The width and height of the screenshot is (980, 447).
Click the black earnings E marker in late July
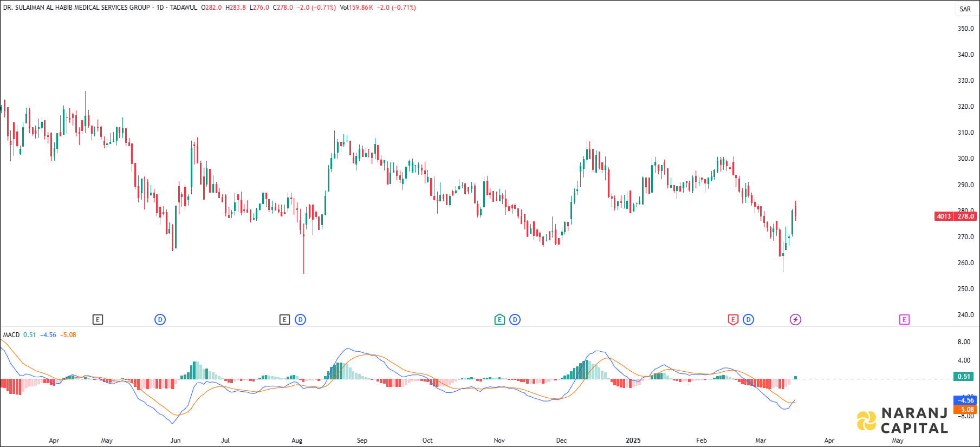tap(284, 320)
